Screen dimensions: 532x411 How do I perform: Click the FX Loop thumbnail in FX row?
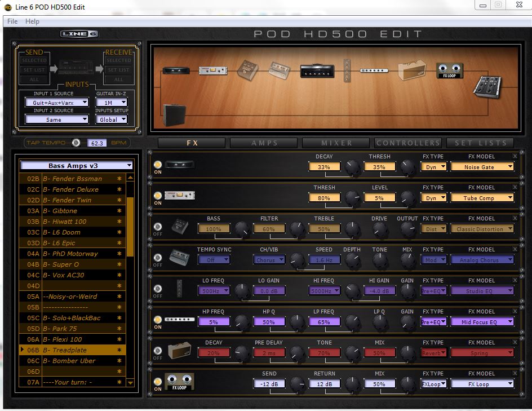point(179,382)
